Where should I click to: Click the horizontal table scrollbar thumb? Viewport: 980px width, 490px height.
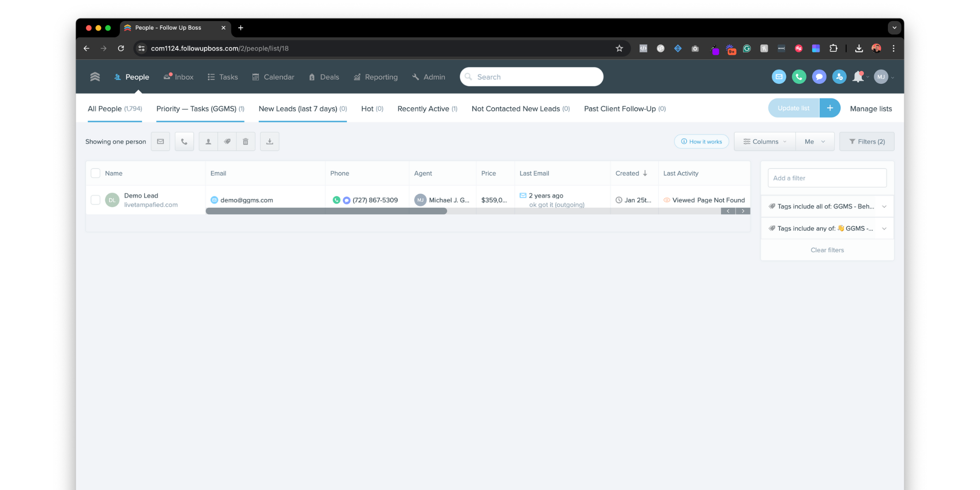coord(326,211)
